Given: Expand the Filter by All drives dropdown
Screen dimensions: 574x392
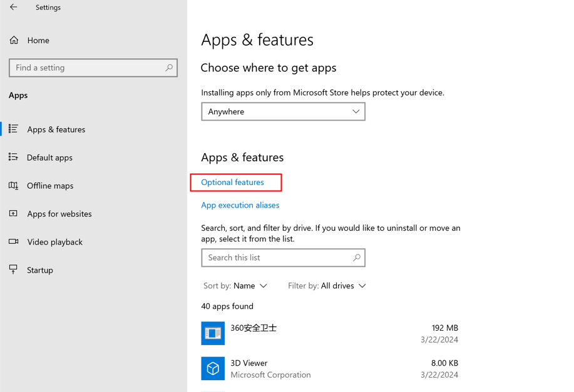Looking at the screenshot, I should pos(327,286).
